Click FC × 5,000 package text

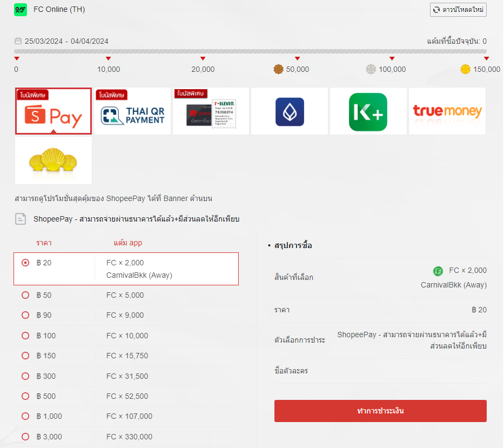(125, 295)
